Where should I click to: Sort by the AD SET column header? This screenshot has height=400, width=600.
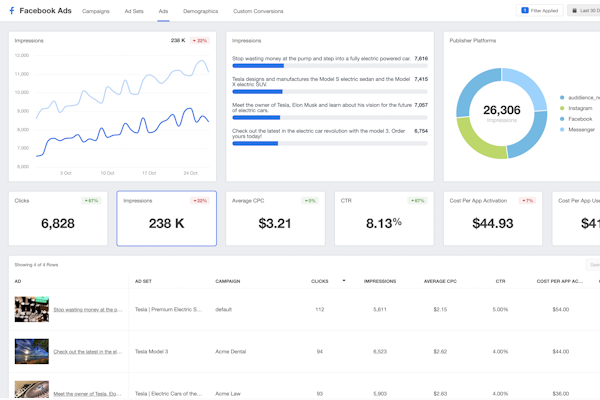click(143, 281)
